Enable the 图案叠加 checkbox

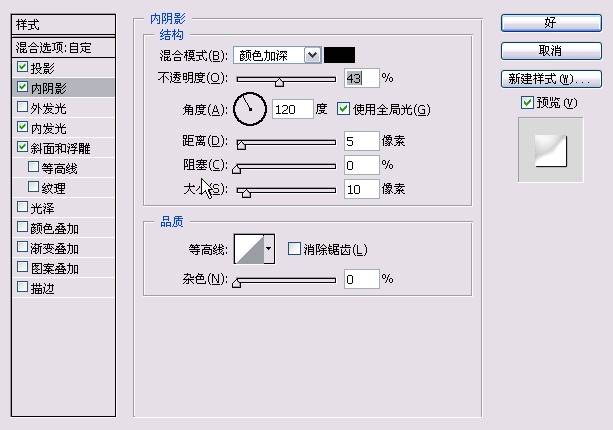[23, 267]
